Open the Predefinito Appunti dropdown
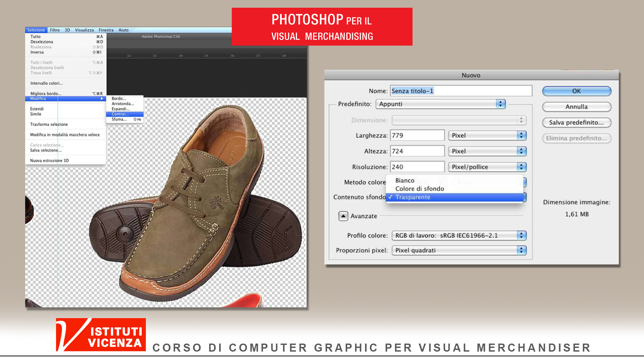This screenshot has width=644, height=362. 440,104
